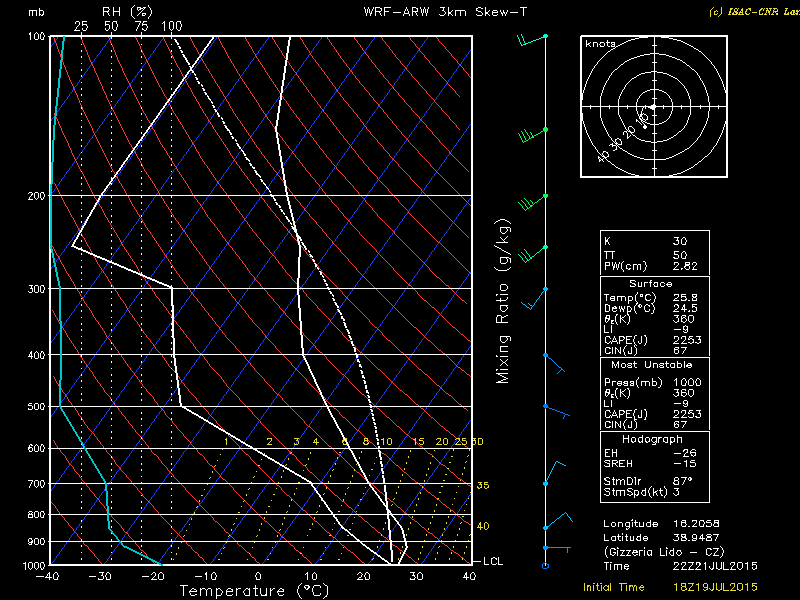Click the PW(cm) value 2.82

tap(686, 266)
